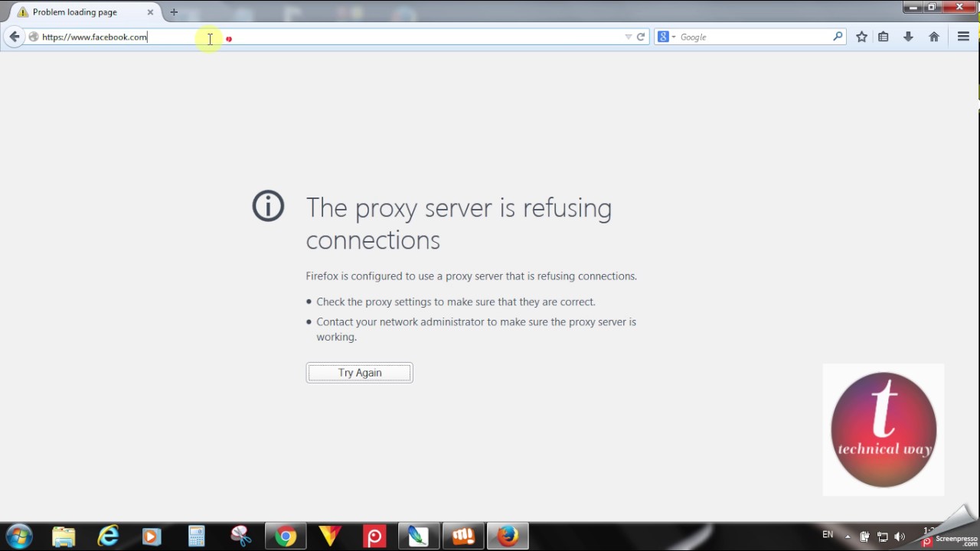Screen dimensions: 980x551
Task: Launch Internet Explorer from taskbar
Action: point(108,536)
